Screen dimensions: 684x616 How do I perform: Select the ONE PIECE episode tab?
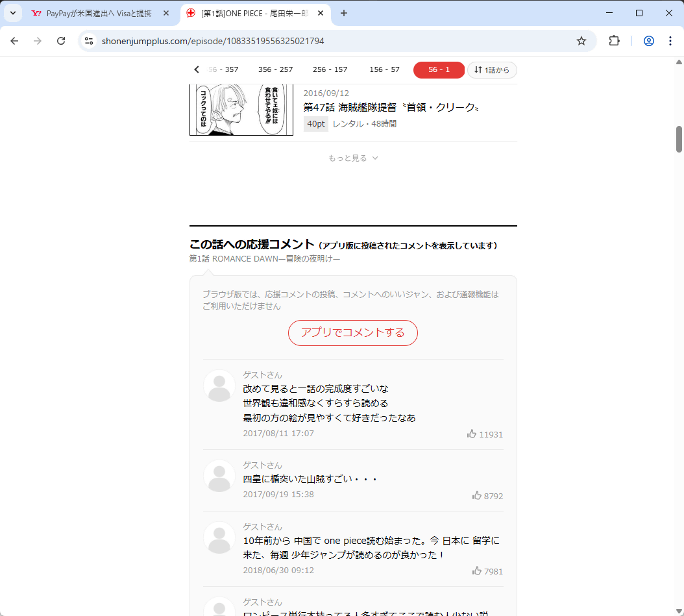coord(255,14)
